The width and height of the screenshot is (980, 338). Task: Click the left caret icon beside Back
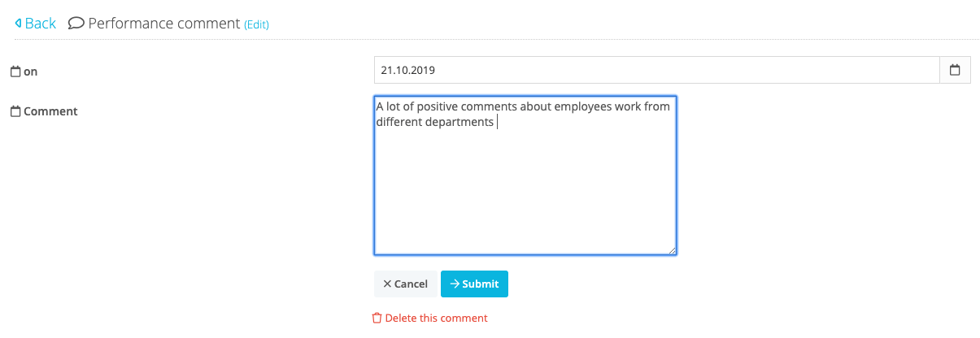coord(18,24)
